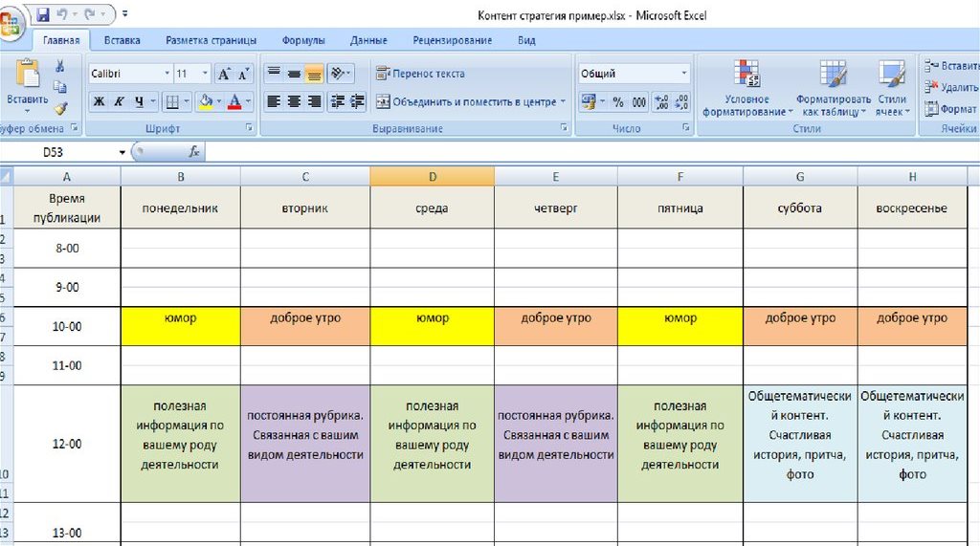Click the select all corner button
The width and height of the screenshot is (980, 546).
[7, 177]
